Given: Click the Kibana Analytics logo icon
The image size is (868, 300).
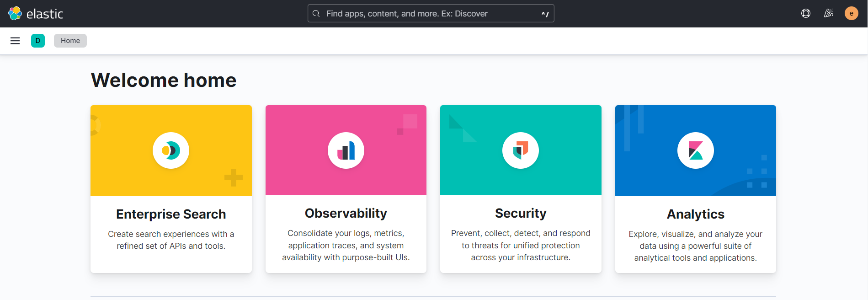Looking at the screenshot, I should [x=695, y=150].
